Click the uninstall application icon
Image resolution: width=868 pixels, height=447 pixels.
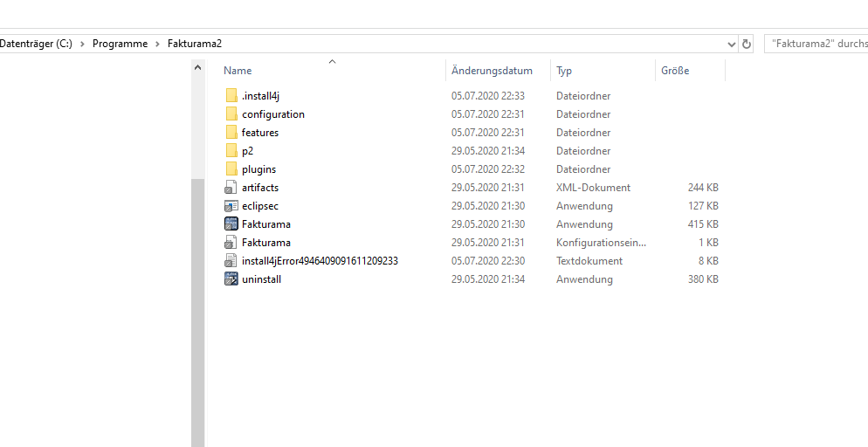(231, 279)
